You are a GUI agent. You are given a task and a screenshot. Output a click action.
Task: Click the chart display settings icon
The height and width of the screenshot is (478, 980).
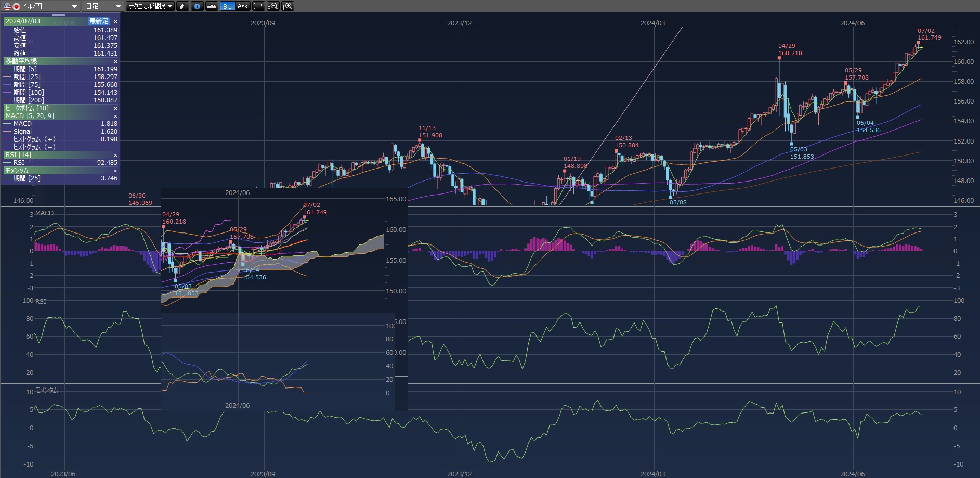(258, 6)
